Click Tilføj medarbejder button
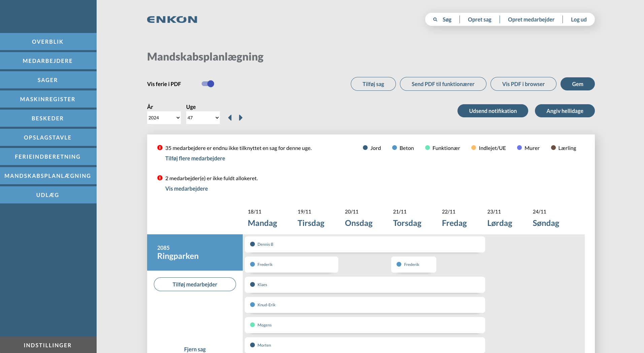Viewport: 644px width, 353px height. [195, 284]
